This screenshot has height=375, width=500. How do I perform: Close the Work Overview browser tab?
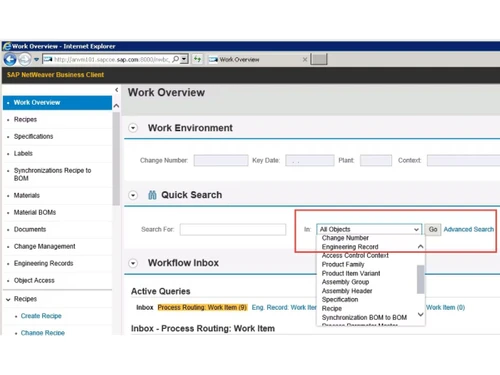click(305, 60)
